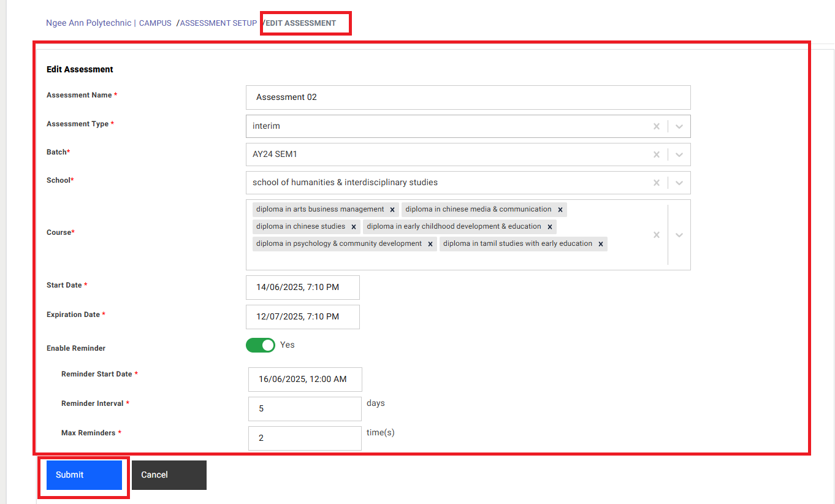Viewport: 835px width, 504px height.
Task: Clear the Assessment Type selection
Action: [657, 126]
